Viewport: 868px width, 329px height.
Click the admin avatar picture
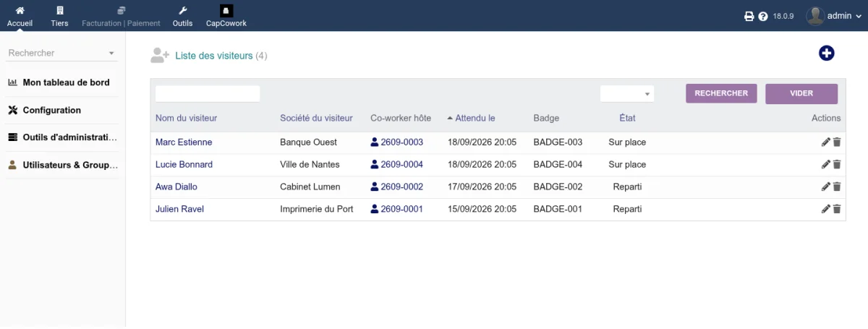pyautogui.click(x=815, y=16)
